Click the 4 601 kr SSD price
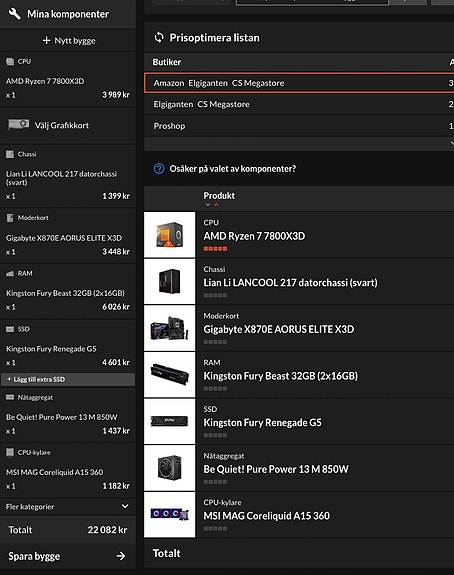This screenshot has height=575, width=454. 116,362
